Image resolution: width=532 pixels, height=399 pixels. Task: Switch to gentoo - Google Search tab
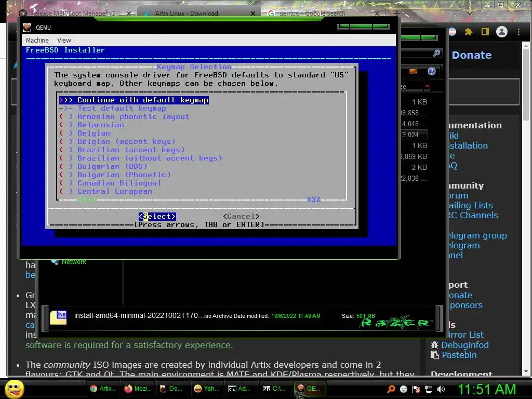pyautogui.click(x=312, y=13)
